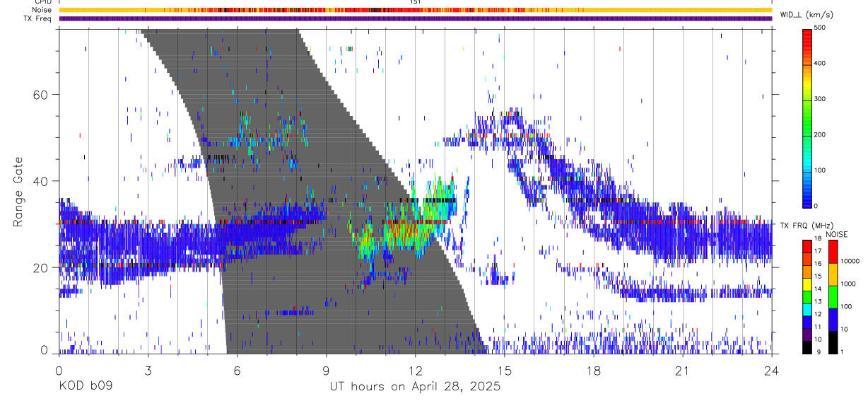
Task: Click the 24 UT hour tick label
Action: 772,371
